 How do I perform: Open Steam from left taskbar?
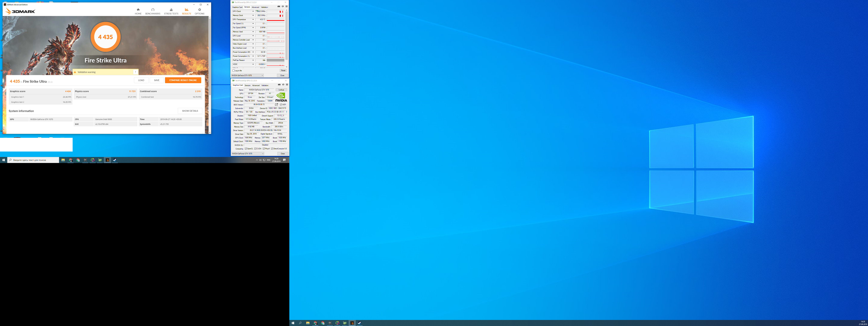[x=115, y=160]
